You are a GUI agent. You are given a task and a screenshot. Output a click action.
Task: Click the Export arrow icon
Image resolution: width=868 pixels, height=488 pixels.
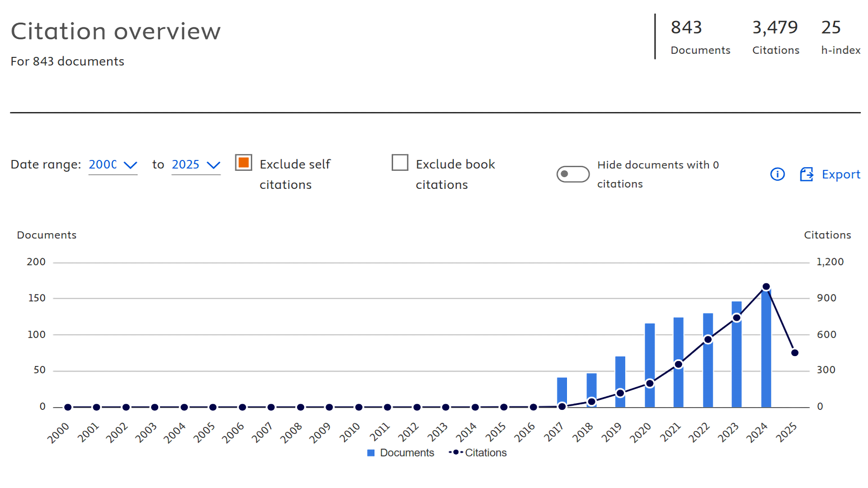pos(807,174)
